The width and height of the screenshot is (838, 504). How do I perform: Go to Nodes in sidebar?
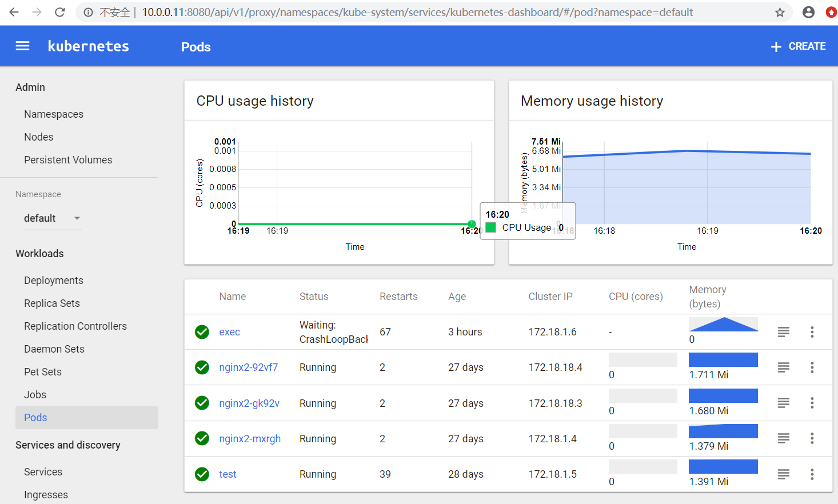(39, 137)
